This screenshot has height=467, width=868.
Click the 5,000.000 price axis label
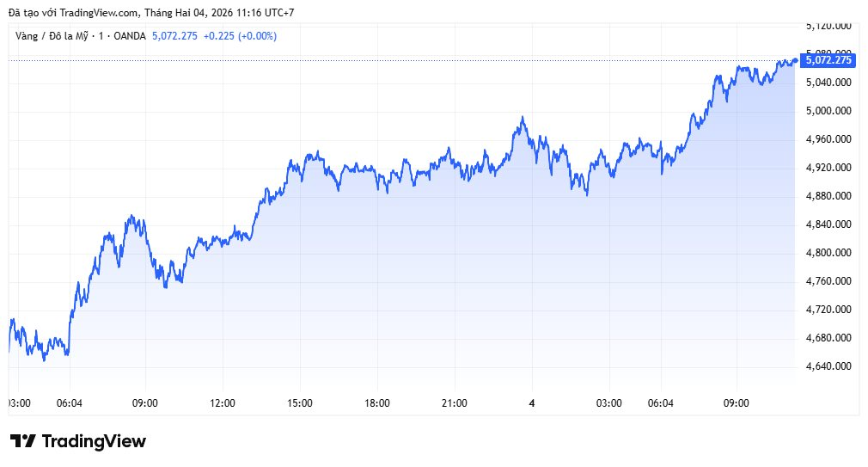tap(828, 111)
